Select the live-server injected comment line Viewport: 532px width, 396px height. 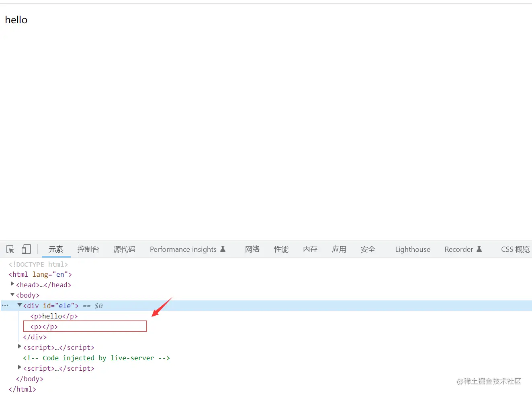(96, 358)
